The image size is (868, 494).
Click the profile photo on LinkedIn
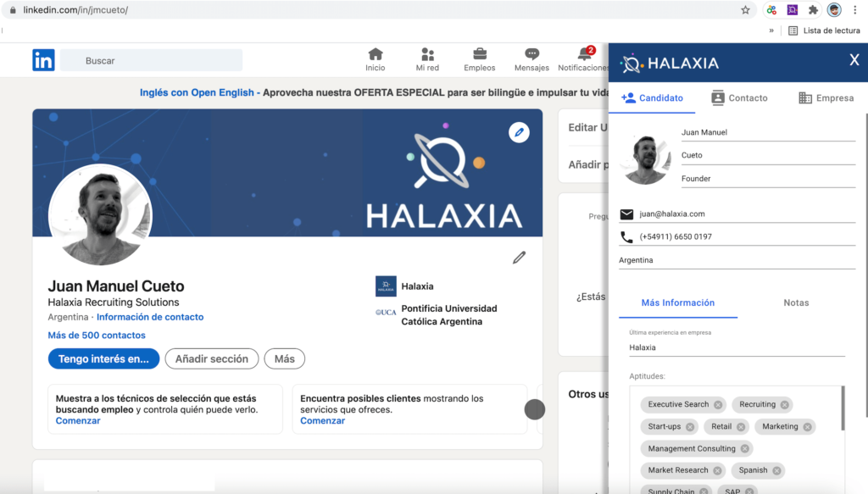pos(100,214)
